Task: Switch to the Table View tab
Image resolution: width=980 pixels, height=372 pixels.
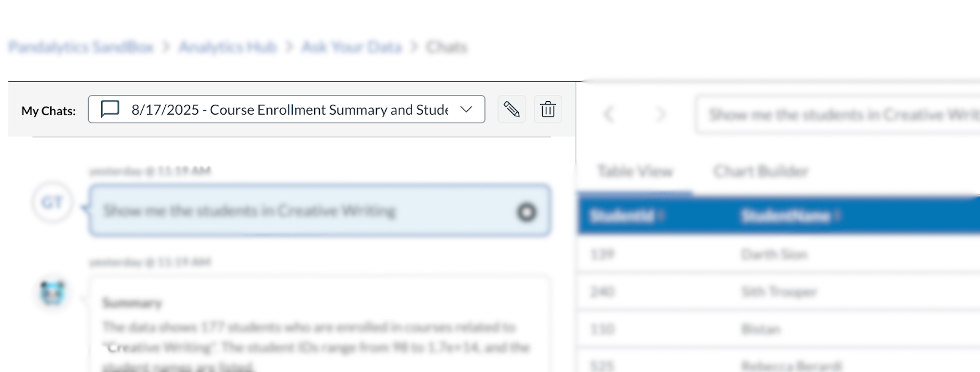Action: [634, 172]
